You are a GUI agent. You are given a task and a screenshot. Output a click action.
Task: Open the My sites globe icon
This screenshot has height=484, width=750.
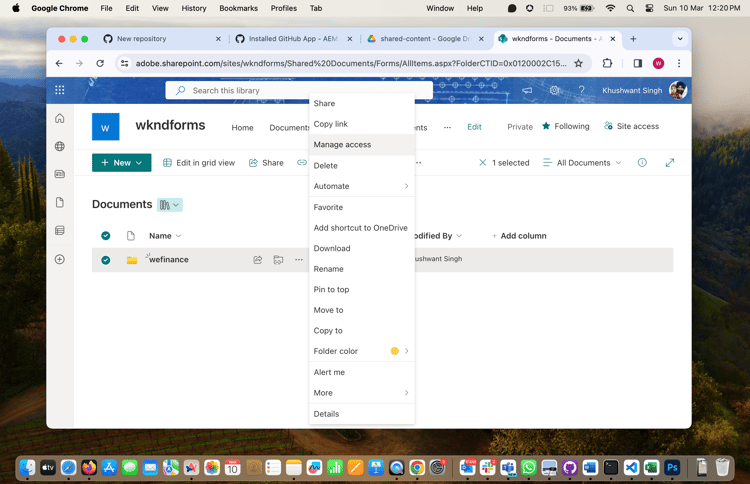click(60, 146)
